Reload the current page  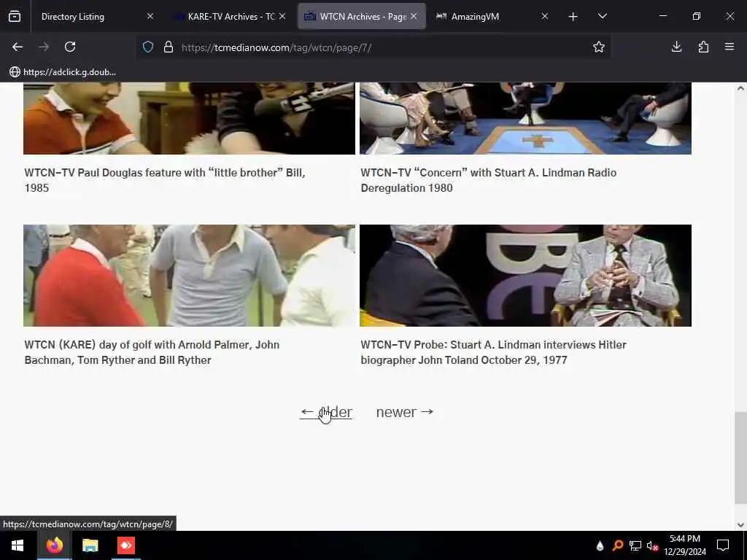click(70, 47)
